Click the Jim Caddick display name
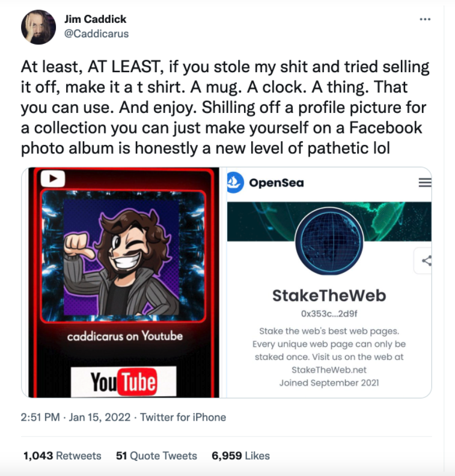455x476 pixels. coord(96,19)
